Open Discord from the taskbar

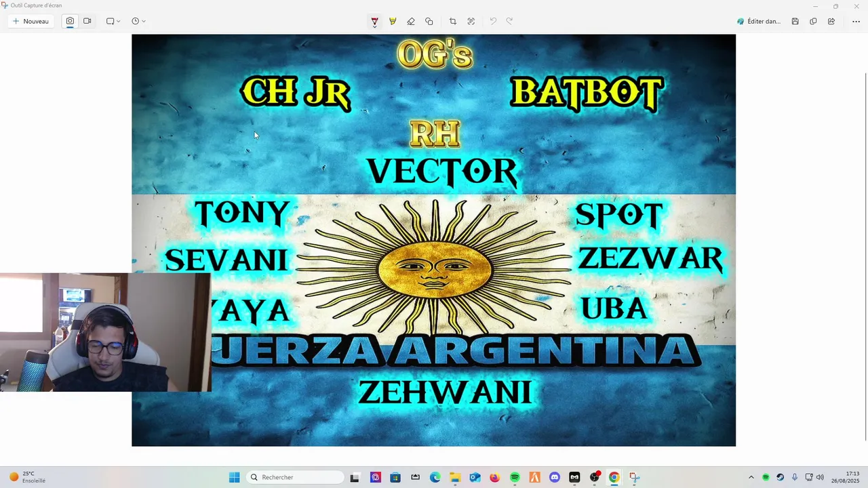click(555, 477)
